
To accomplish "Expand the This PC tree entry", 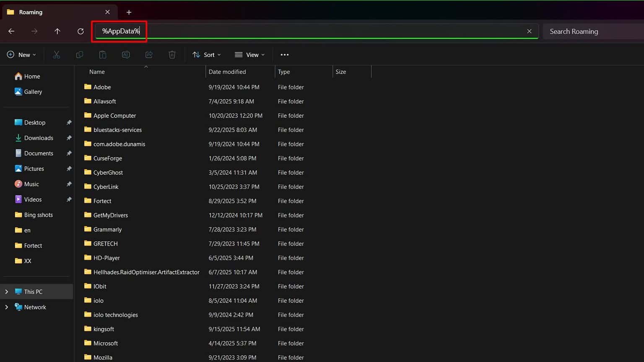I will [6, 291].
